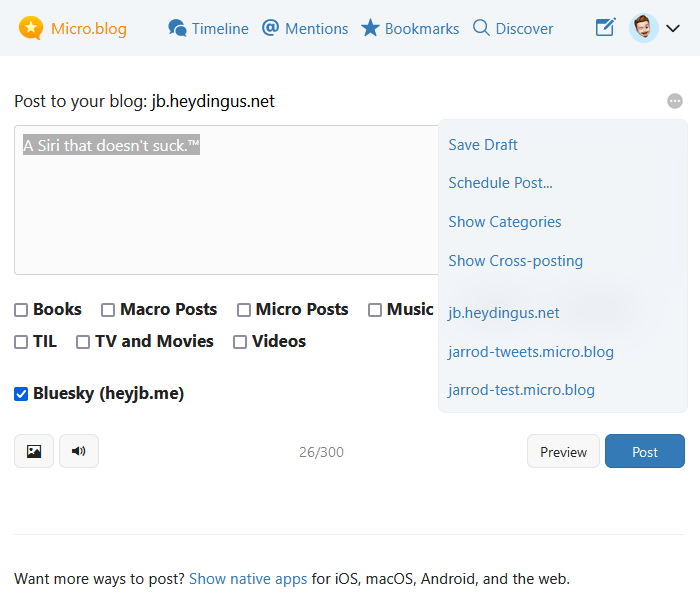Choose Schedule Post... from the menu
This screenshot has height=599, width=700.
tap(500, 183)
